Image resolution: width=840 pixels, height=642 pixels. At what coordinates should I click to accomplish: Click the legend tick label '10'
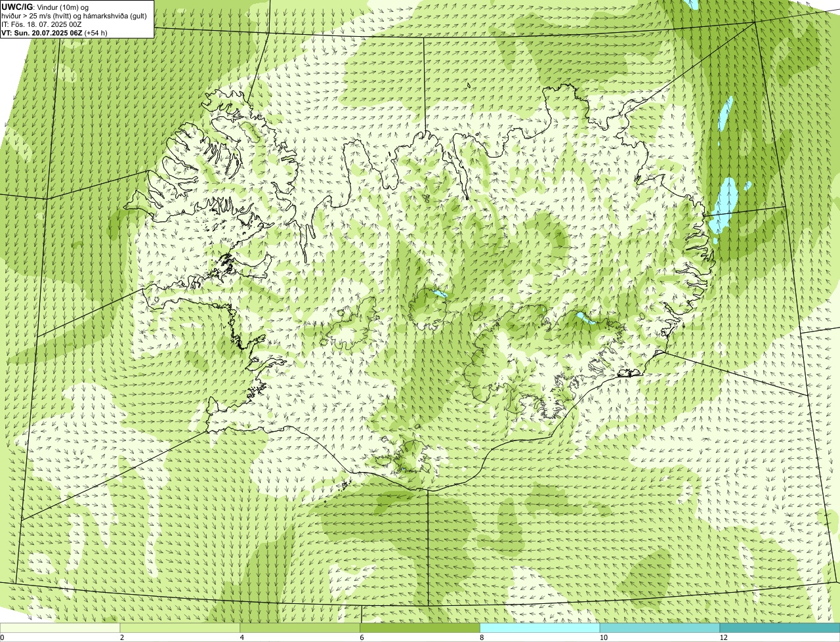point(603,637)
